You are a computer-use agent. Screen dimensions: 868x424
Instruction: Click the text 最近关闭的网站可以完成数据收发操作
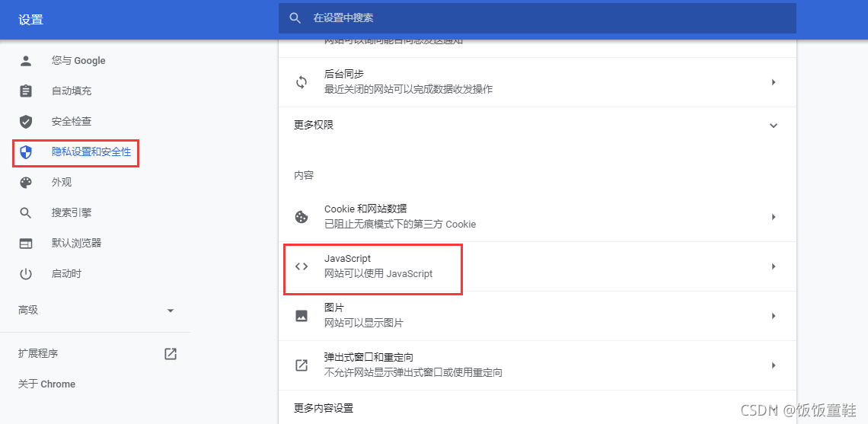click(x=409, y=89)
